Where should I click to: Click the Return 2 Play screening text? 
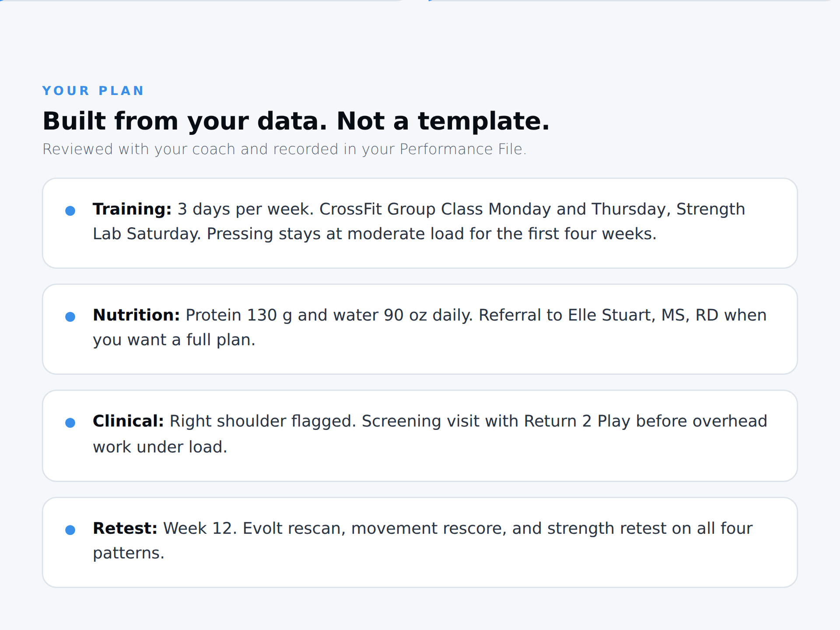pos(578,421)
